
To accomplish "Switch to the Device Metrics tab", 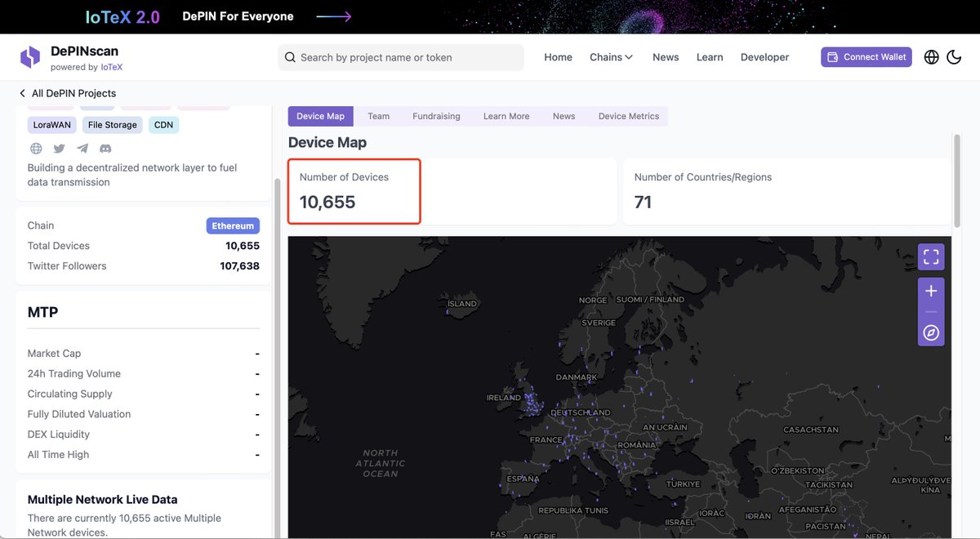I will point(629,116).
